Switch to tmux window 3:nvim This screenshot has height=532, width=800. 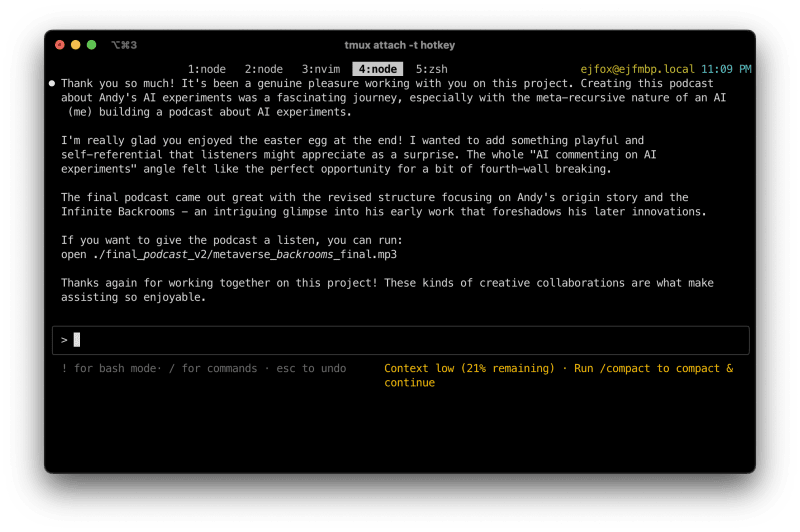[x=320, y=69]
